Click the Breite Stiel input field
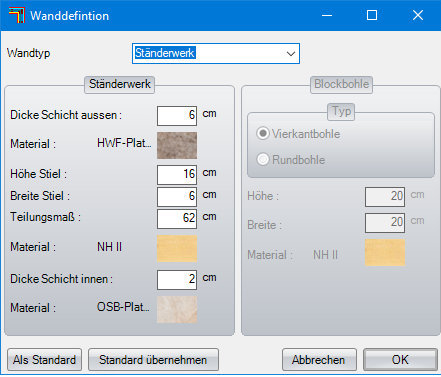The width and height of the screenshot is (441, 377). coord(177,197)
